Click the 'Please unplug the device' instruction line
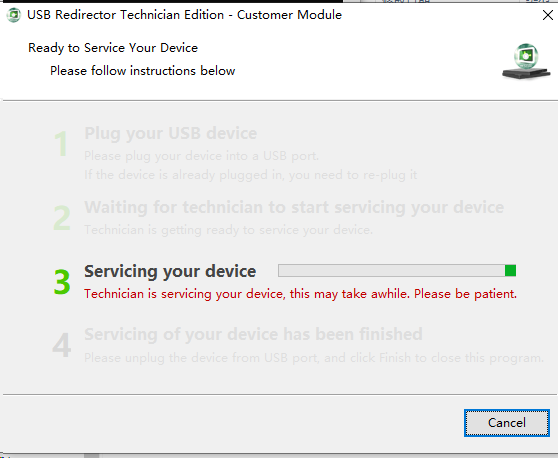This screenshot has height=458, width=558. (x=314, y=358)
